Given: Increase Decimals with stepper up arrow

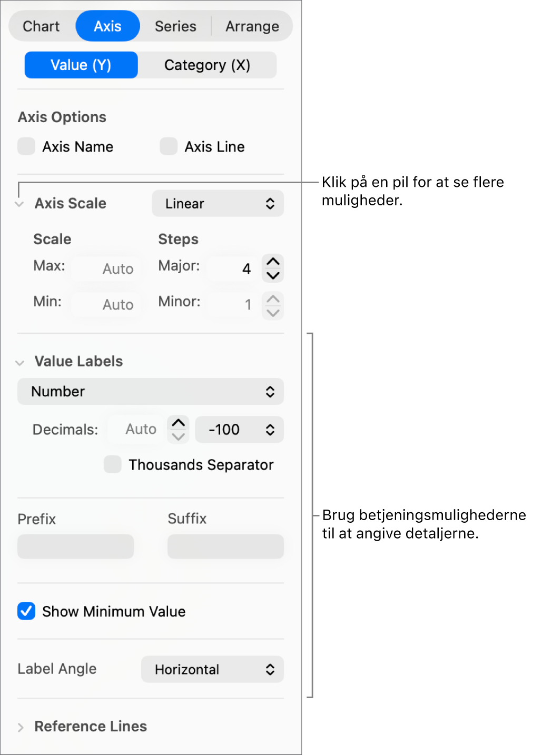Looking at the screenshot, I should click(x=179, y=423).
